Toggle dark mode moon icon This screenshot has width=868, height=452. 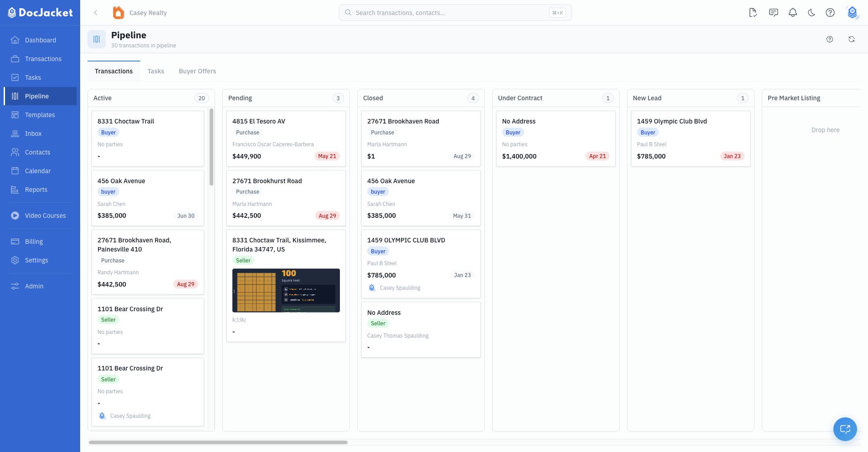click(x=812, y=13)
